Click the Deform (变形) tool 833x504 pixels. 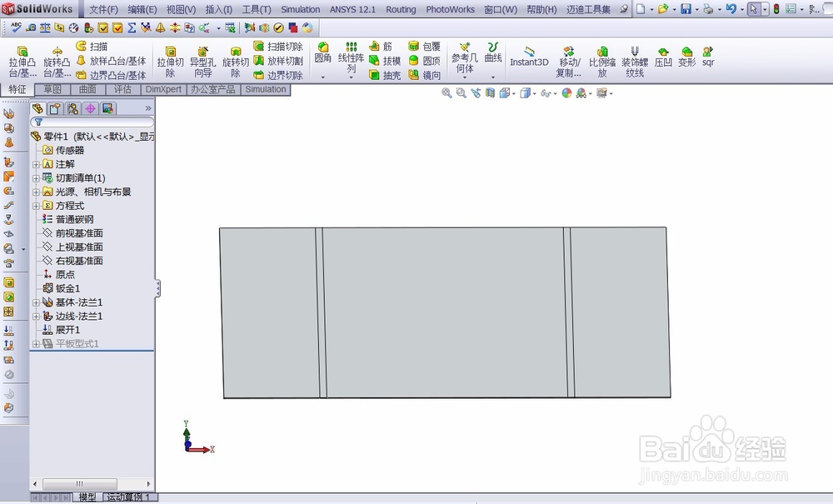pyautogui.click(x=687, y=57)
